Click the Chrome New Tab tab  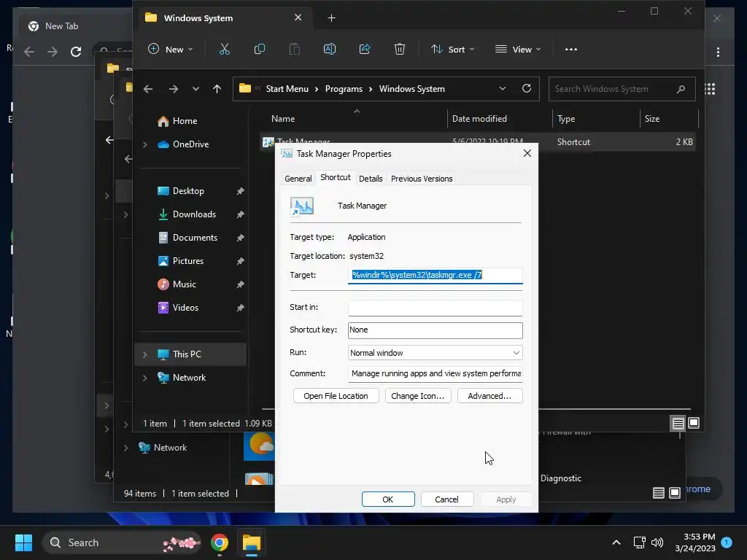coord(61,26)
